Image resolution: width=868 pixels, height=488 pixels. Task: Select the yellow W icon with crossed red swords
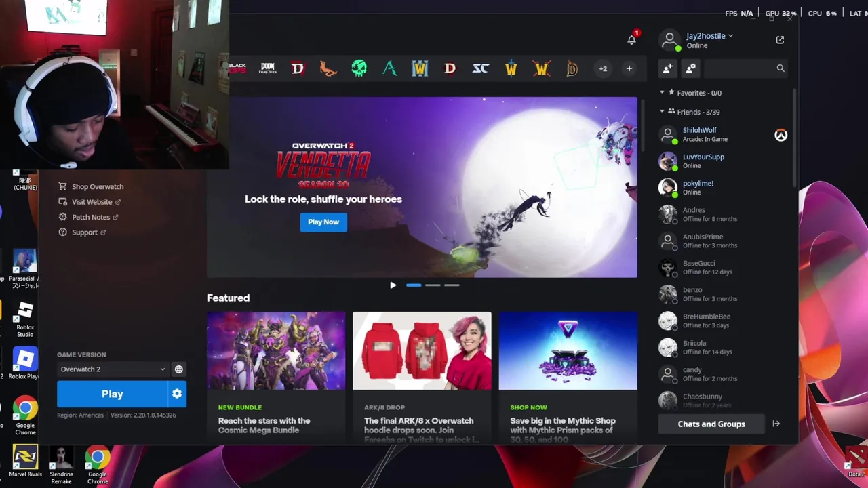pos(541,68)
